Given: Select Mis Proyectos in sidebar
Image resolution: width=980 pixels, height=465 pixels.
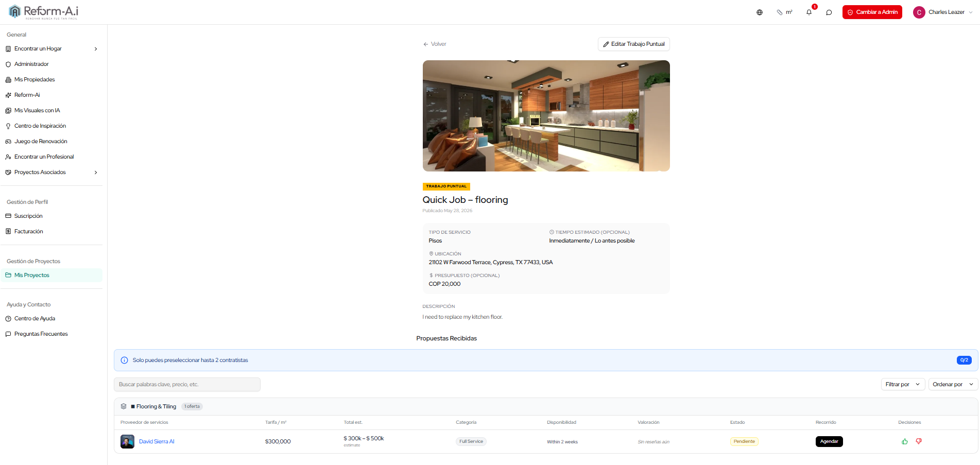Looking at the screenshot, I should pyautogui.click(x=51, y=275).
